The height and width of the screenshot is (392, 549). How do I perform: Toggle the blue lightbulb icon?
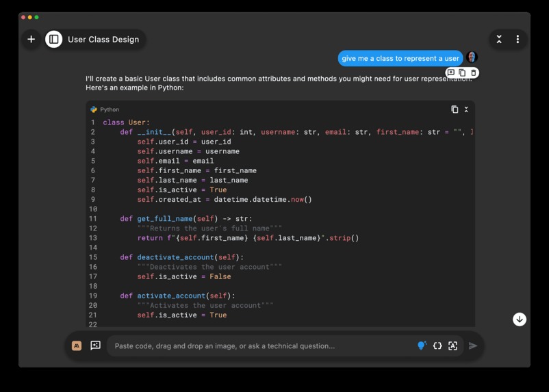pos(422,345)
